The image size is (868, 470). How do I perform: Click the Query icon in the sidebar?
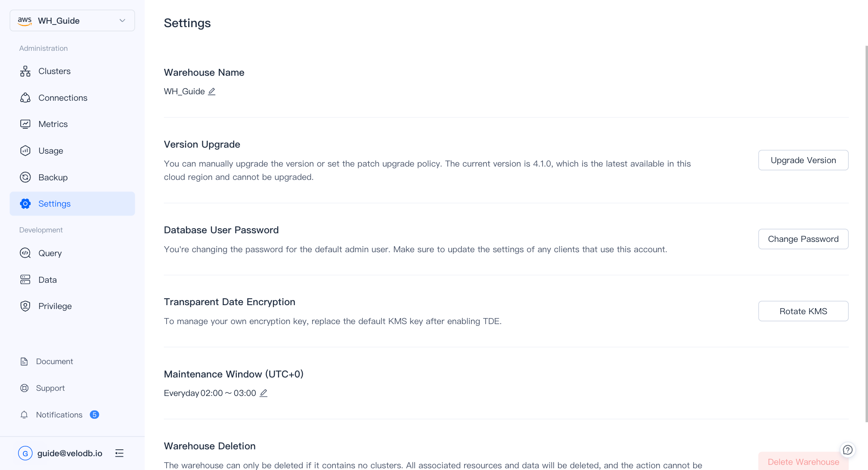[25, 253]
